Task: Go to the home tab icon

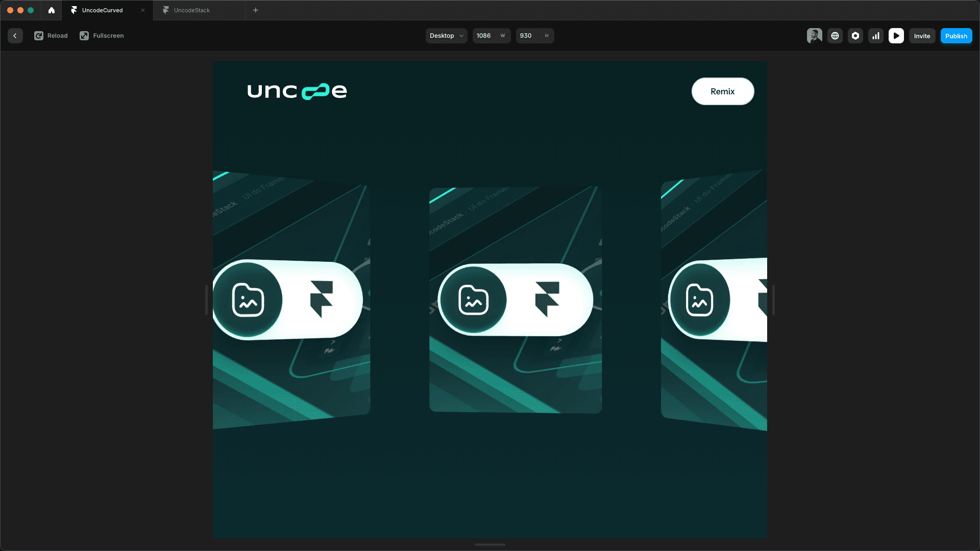Action: (52, 10)
